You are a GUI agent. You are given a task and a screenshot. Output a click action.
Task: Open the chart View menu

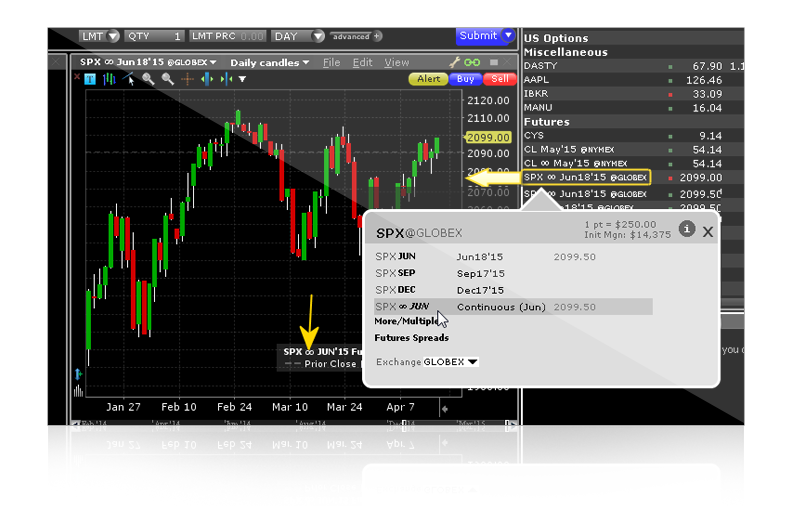click(x=396, y=63)
